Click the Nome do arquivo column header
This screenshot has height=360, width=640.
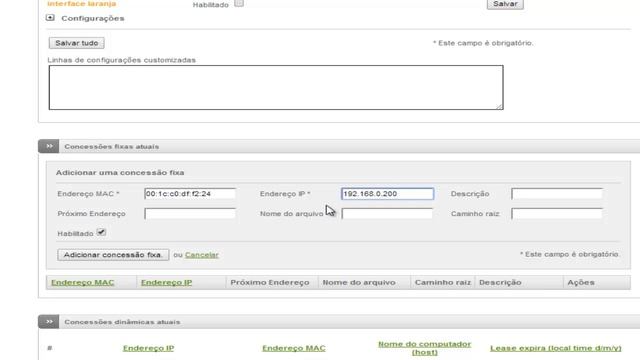[x=359, y=282]
